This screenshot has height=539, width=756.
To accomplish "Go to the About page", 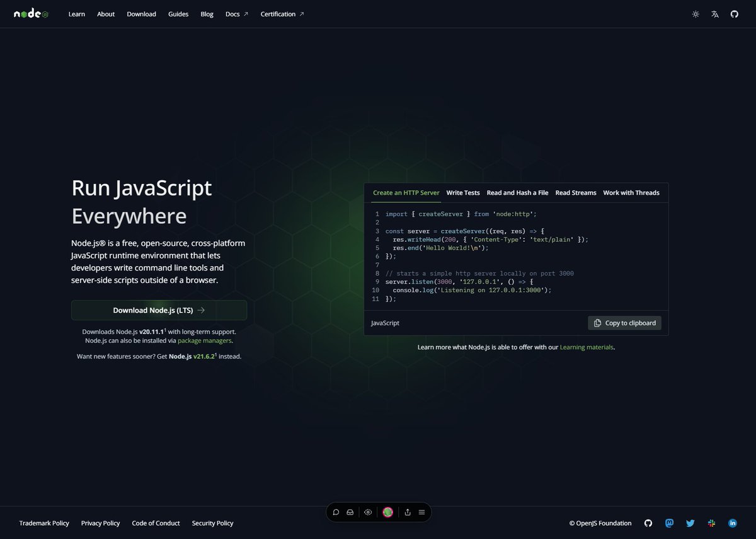I will pos(106,14).
